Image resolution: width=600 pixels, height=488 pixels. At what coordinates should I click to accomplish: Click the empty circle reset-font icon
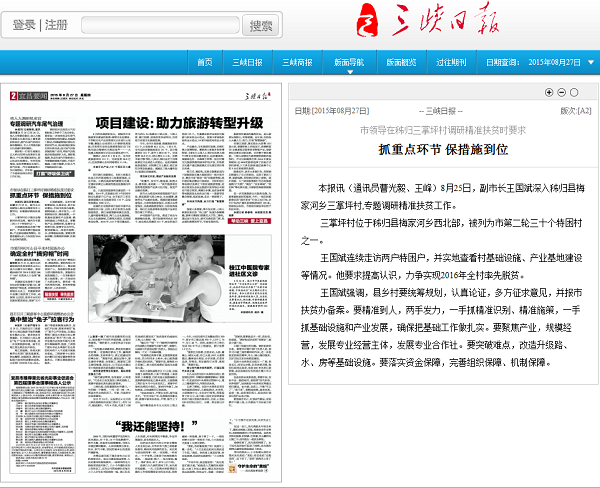(x=574, y=92)
